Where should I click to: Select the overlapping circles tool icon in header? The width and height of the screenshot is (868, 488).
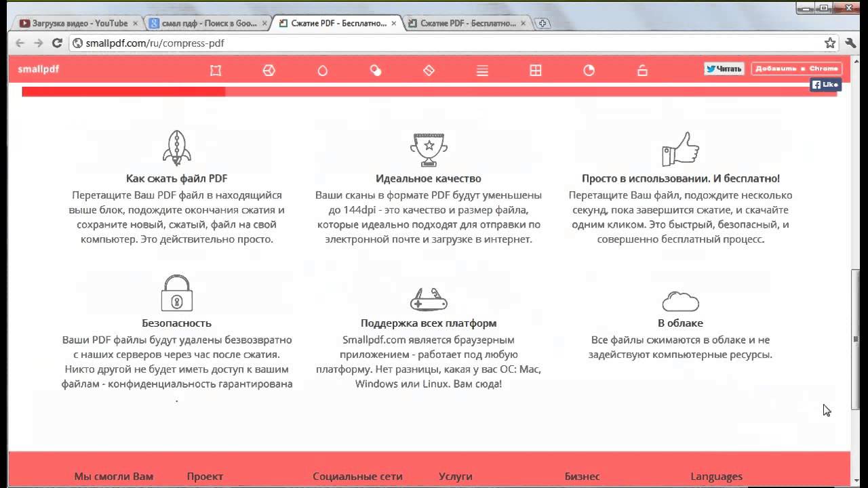376,70
